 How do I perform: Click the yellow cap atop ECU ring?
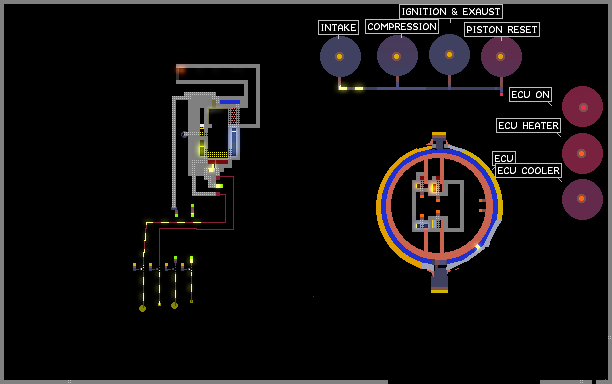(439, 135)
